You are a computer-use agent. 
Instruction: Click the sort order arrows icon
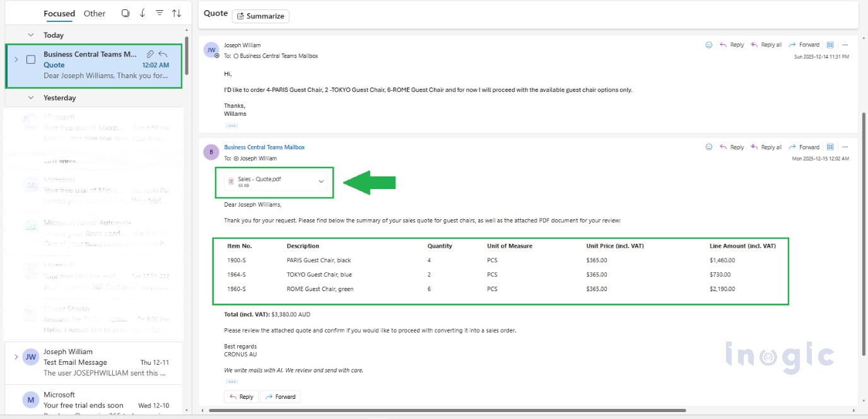pyautogui.click(x=177, y=13)
